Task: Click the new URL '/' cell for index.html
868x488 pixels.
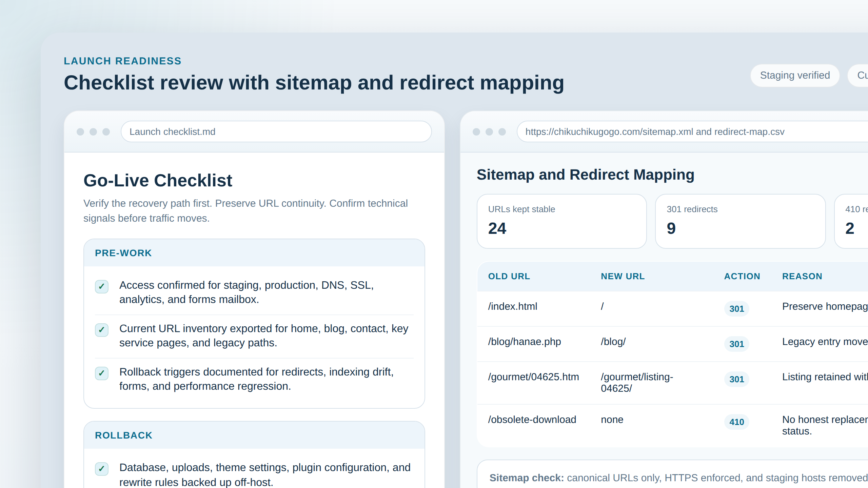Action: [x=602, y=306]
